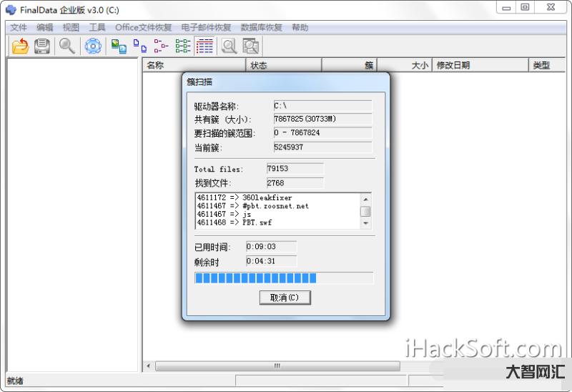Open the Office文件恢复 menu
Image resolution: width=572 pixels, height=392 pixels.
point(144,28)
